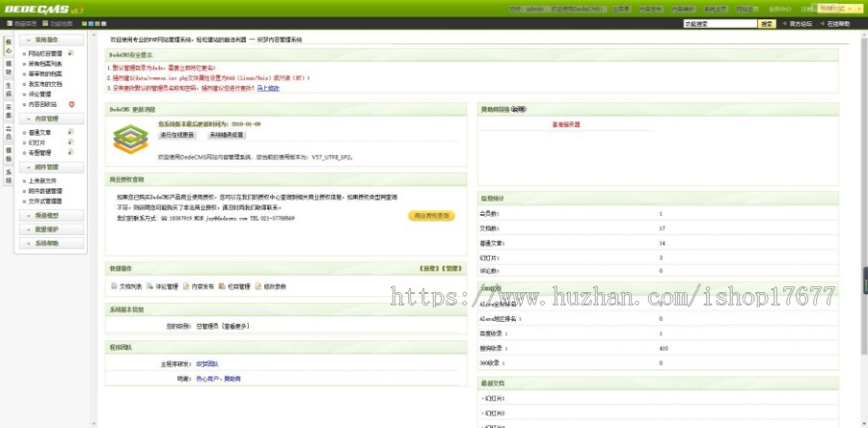This screenshot has height=428, width=868.
Task: Click arrow icon beside 在线帮助
Action: click(823, 24)
